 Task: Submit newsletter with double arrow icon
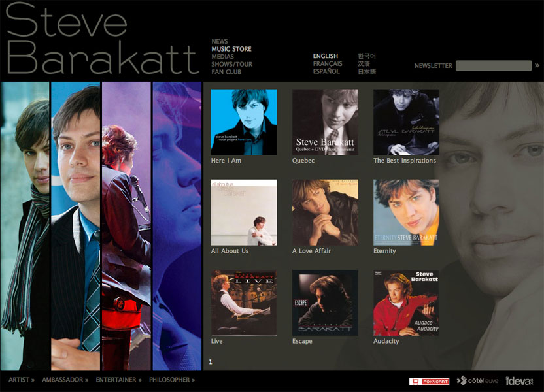coord(537,65)
